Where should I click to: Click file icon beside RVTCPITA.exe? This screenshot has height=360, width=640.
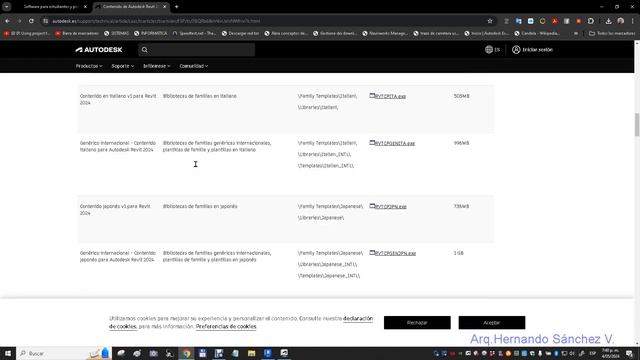pos(372,96)
